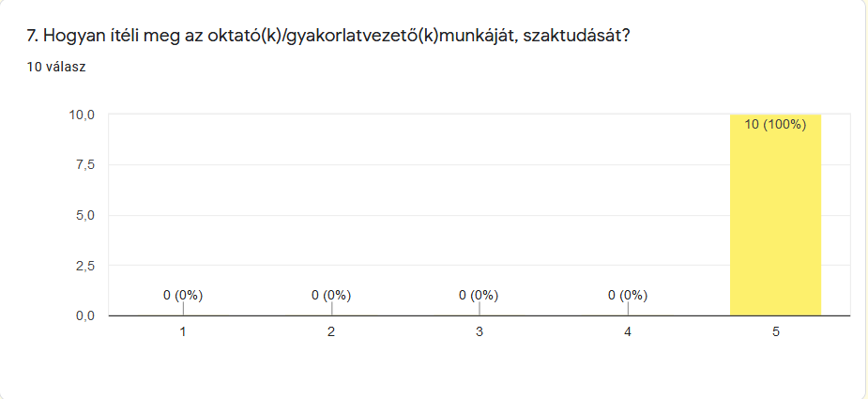Click the tick mark above rating 3

point(480,309)
